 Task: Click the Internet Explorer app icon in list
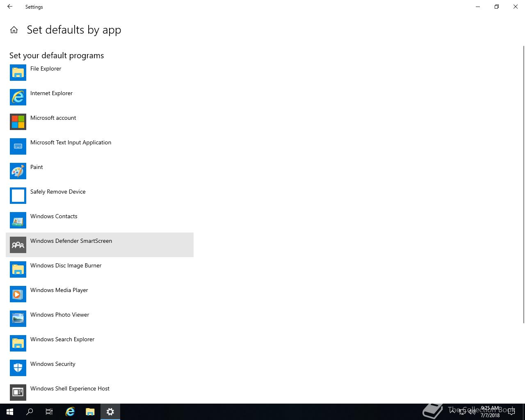(18, 97)
